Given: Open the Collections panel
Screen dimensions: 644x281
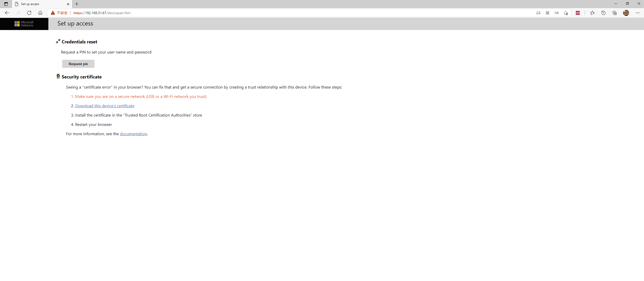Looking at the screenshot, I should (615, 13).
